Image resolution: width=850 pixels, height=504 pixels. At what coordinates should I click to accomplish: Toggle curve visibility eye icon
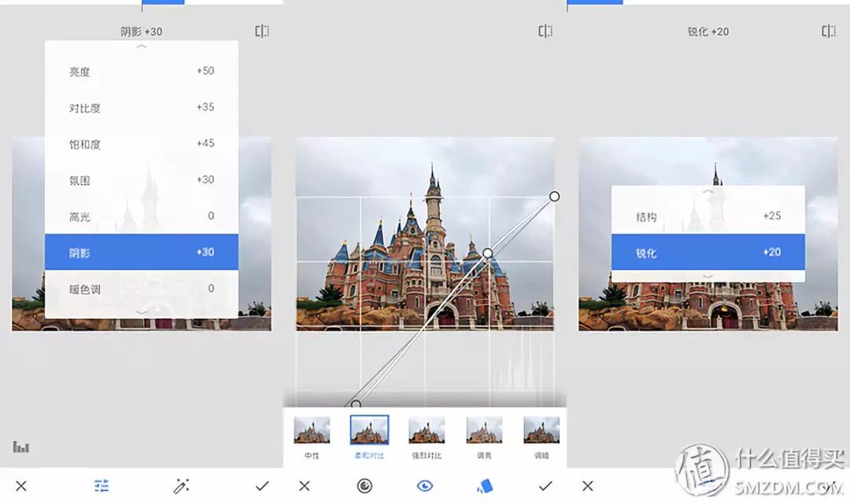[424, 486]
